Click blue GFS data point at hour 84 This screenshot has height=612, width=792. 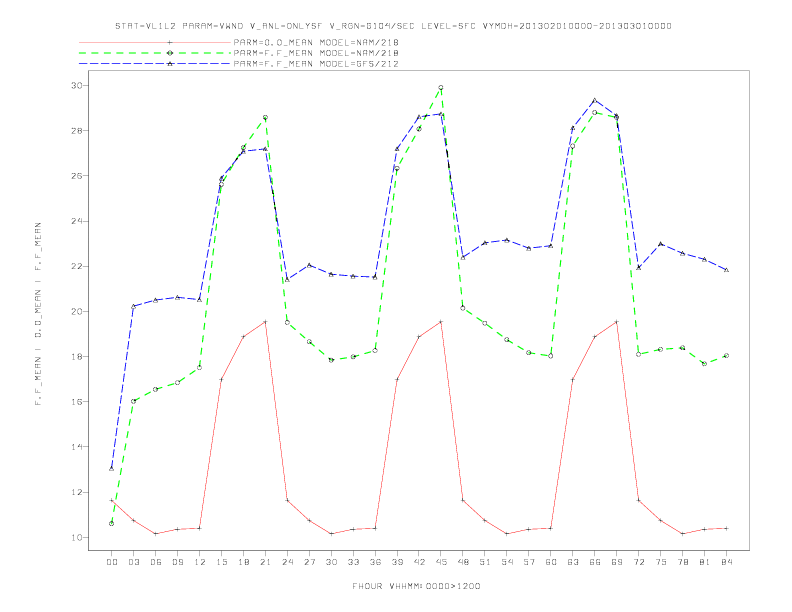tap(726, 270)
